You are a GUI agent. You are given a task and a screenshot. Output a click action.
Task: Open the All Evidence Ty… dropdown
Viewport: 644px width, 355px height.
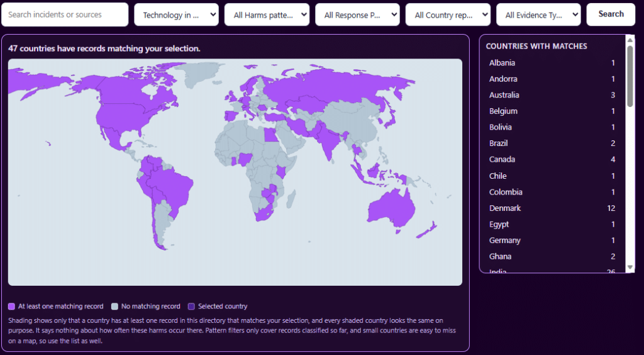[x=538, y=15]
